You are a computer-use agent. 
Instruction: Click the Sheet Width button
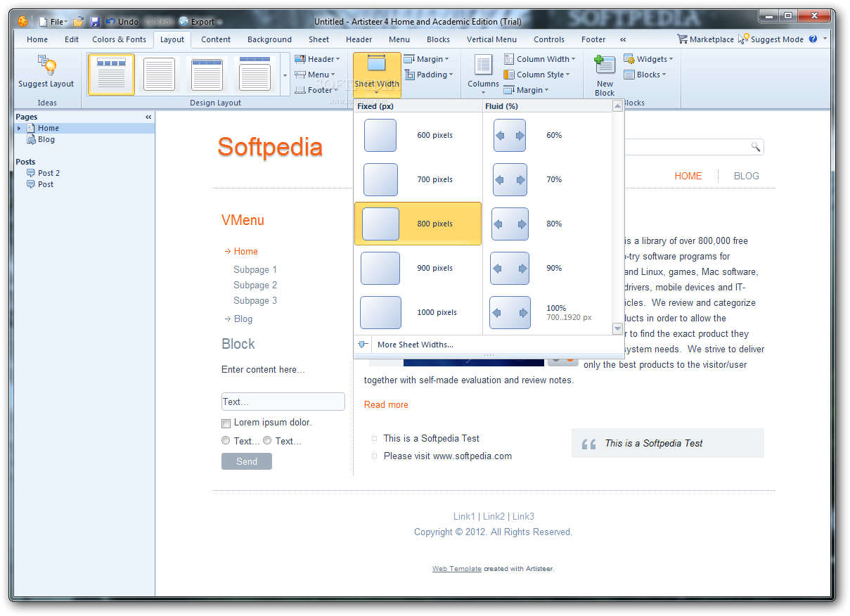click(x=377, y=74)
